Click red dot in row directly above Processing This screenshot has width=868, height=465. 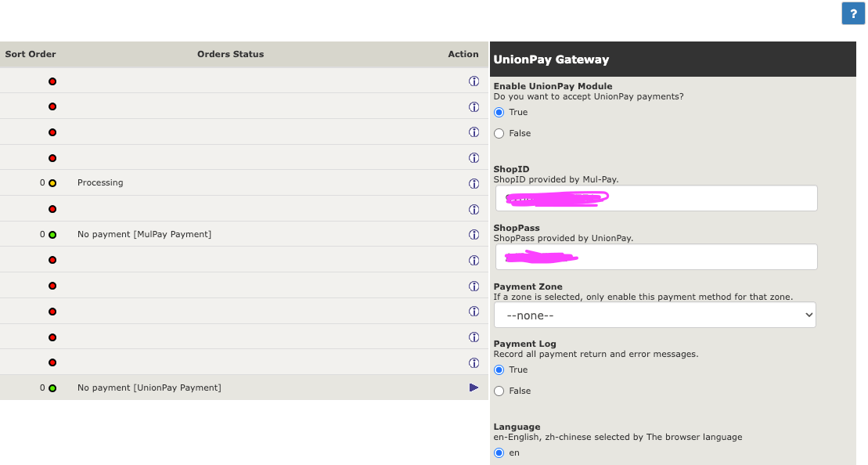click(52, 158)
